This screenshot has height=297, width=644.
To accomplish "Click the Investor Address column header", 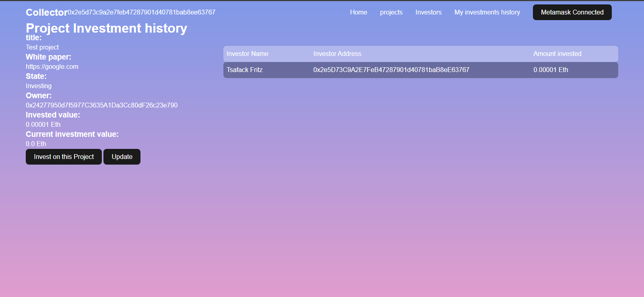I will (337, 54).
